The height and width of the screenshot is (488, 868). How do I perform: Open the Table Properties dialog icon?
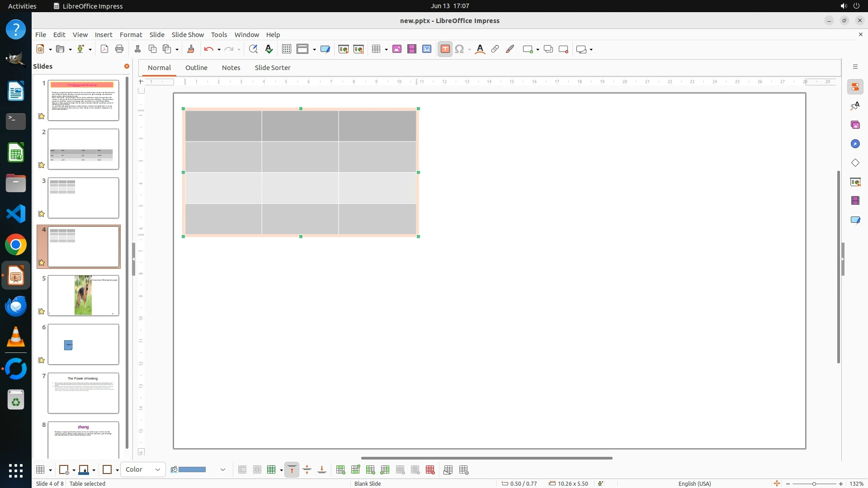tap(464, 470)
